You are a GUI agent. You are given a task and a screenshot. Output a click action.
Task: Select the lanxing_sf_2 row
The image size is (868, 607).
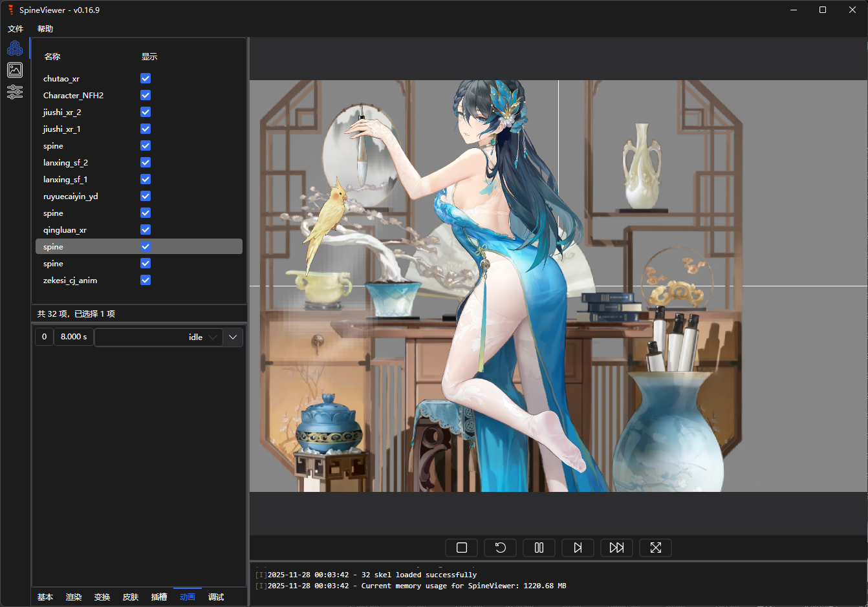139,162
